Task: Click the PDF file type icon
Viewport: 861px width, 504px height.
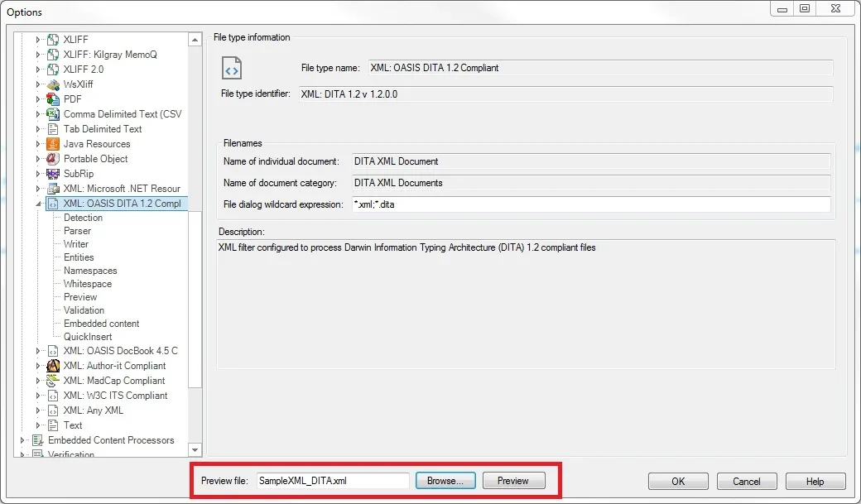Action: click(53, 98)
